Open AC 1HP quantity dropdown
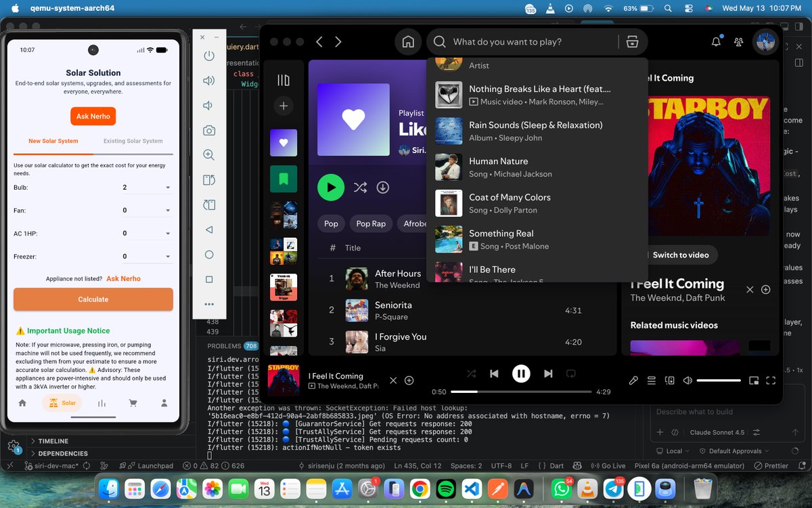812x508 pixels. tap(147, 234)
